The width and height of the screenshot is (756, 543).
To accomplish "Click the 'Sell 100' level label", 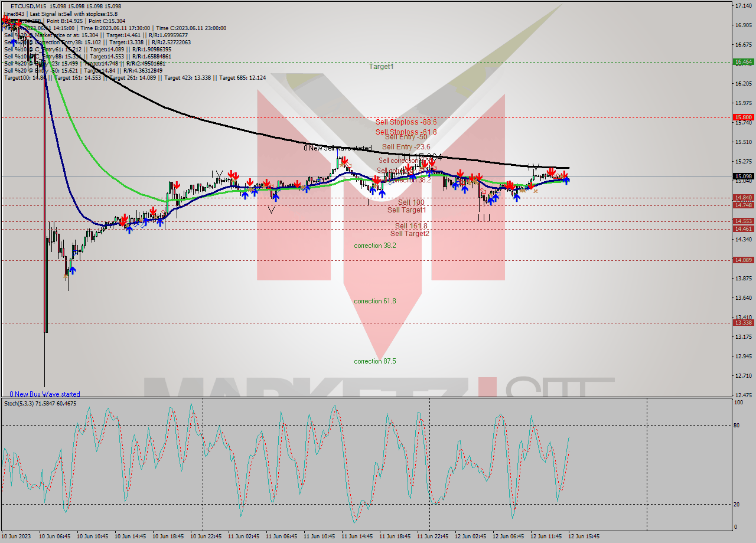I will point(411,202).
